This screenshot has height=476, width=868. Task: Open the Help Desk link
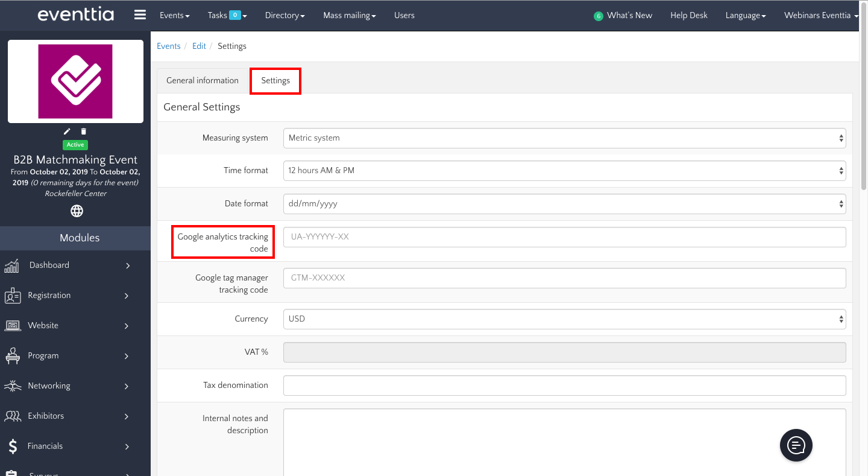tap(688, 16)
